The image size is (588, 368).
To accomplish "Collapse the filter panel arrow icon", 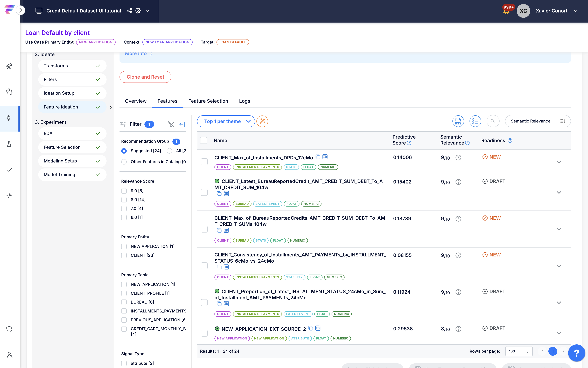I will (182, 124).
